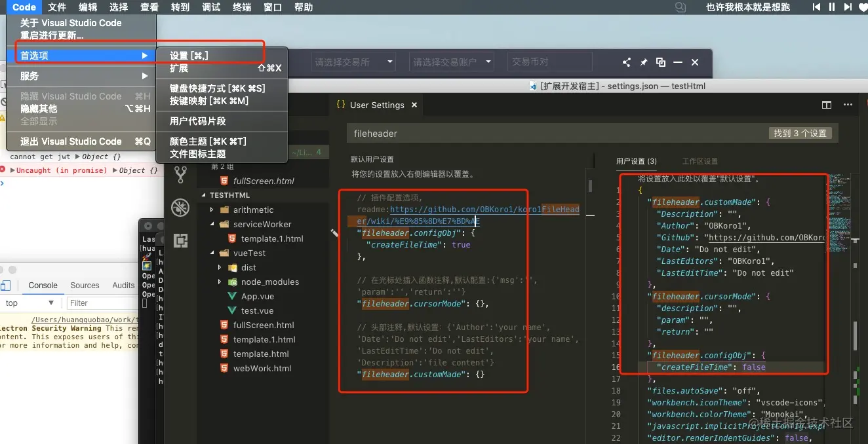Open the Debug view icon
This screenshot has height=444, width=868.
coord(180,208)
